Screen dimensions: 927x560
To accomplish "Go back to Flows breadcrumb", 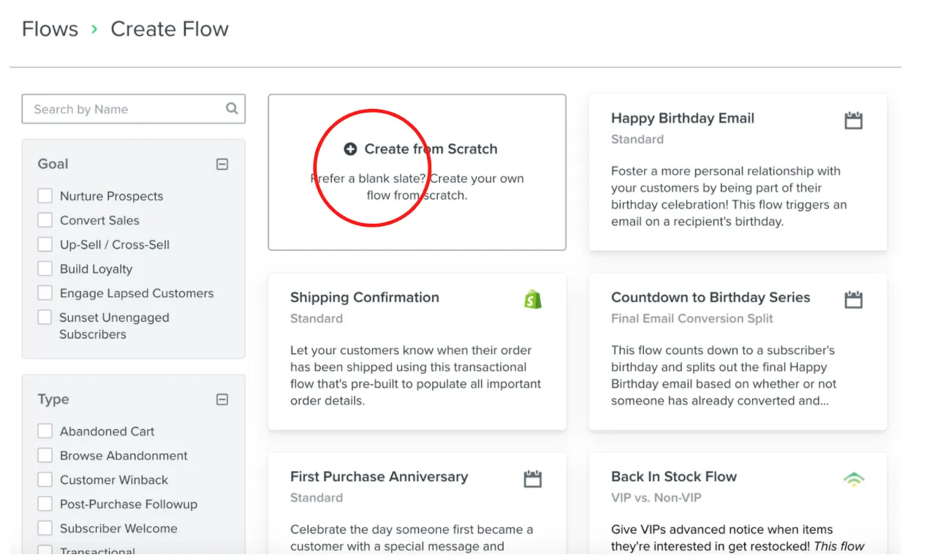I will 50,29.
